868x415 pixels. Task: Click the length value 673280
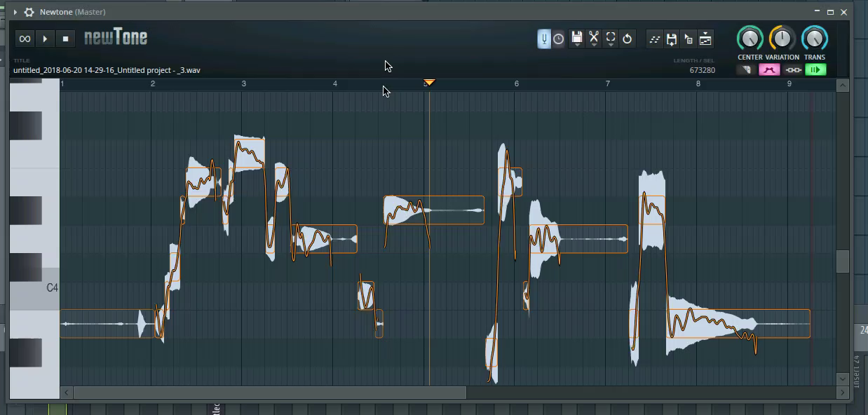click(702, 70)
